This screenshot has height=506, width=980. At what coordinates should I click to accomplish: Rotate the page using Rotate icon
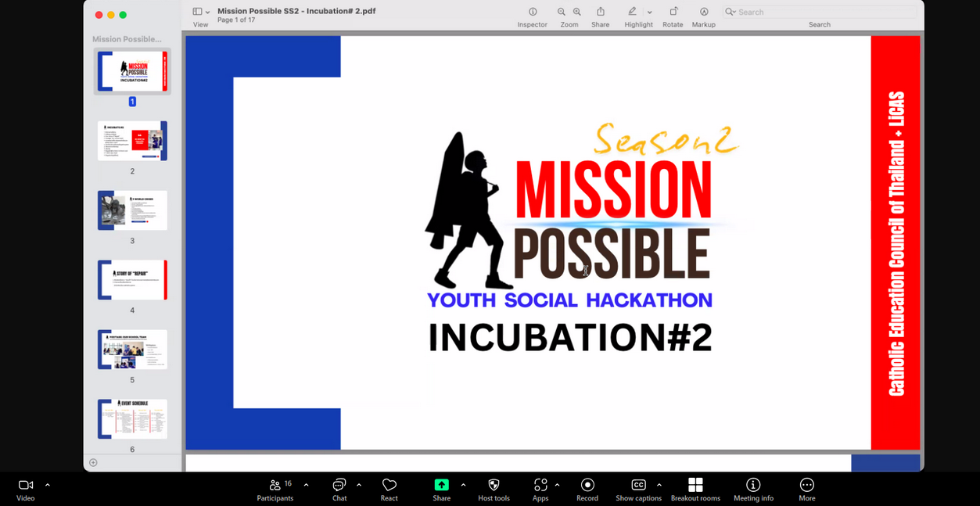[x=673, y=12]
